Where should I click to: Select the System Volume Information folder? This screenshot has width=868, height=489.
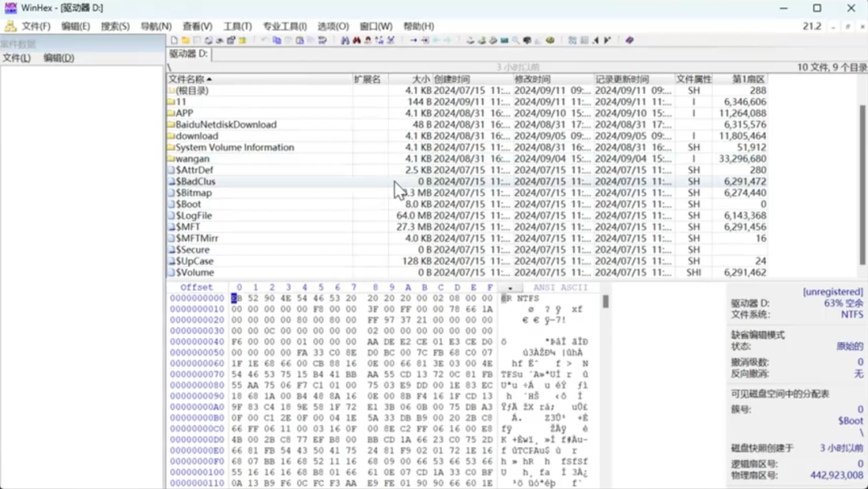point(467,147)
